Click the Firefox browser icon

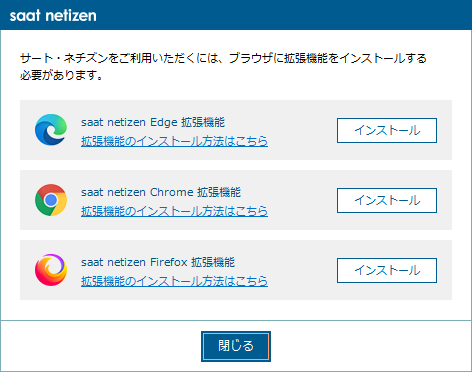tap(51, 270)
